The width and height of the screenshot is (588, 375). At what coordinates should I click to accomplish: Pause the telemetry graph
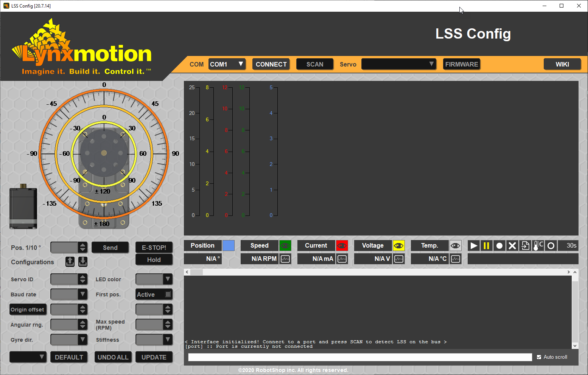coord(487,246)
